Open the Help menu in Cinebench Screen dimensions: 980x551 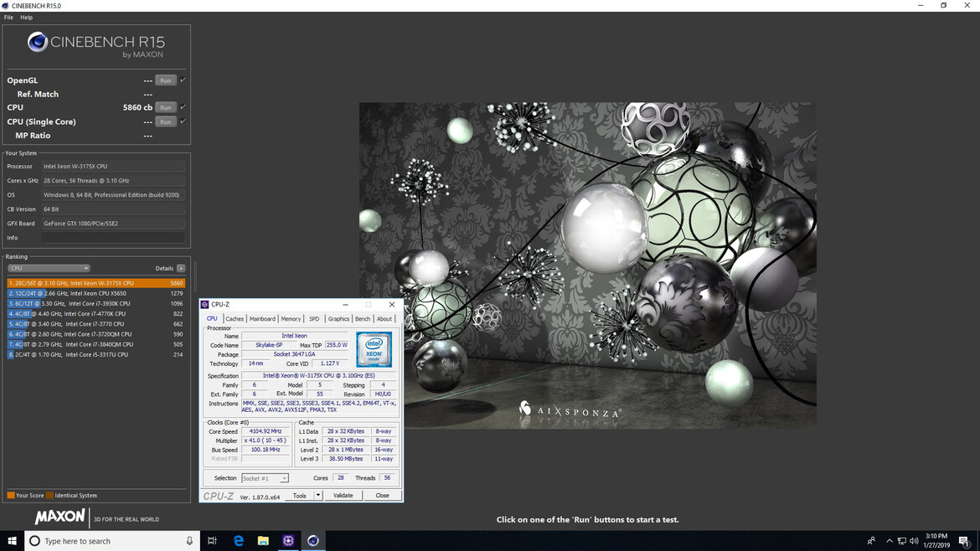(x=26, y=18)
